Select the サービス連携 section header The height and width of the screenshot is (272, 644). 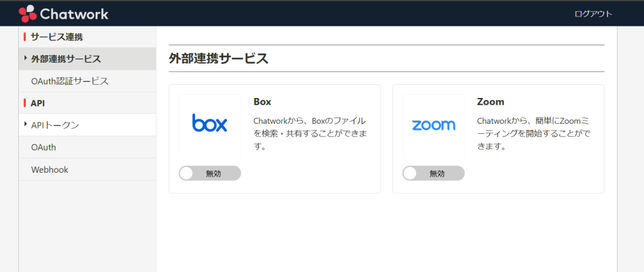pos(57,37)
